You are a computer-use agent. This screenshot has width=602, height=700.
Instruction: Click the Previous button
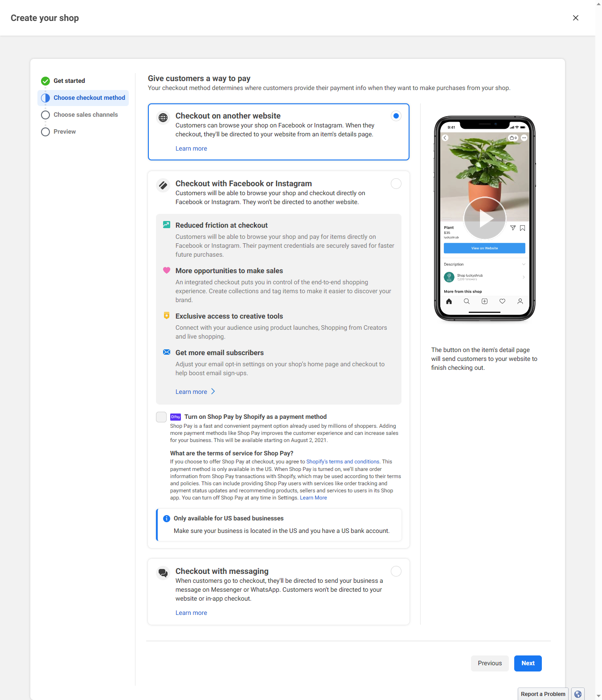coord(490,663)
